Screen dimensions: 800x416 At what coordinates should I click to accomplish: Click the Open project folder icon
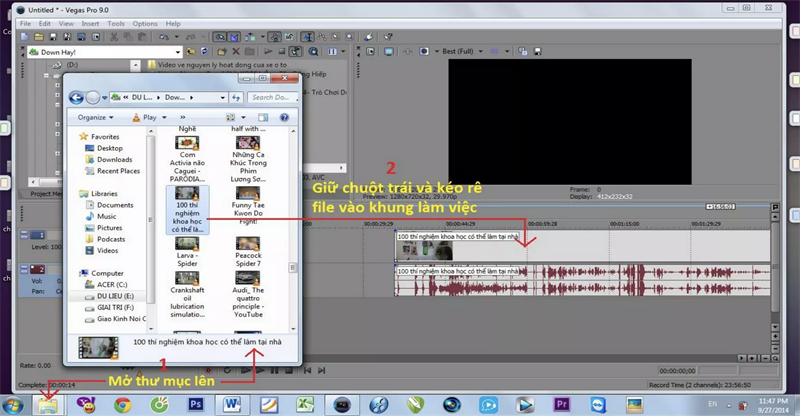tap(38, 37)
